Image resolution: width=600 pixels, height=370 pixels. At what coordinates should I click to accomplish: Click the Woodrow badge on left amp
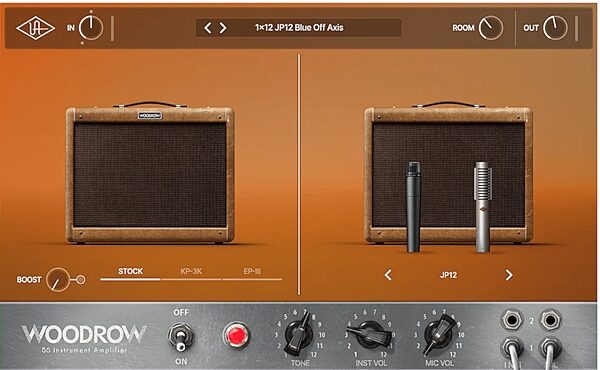(x=150, y=115)
